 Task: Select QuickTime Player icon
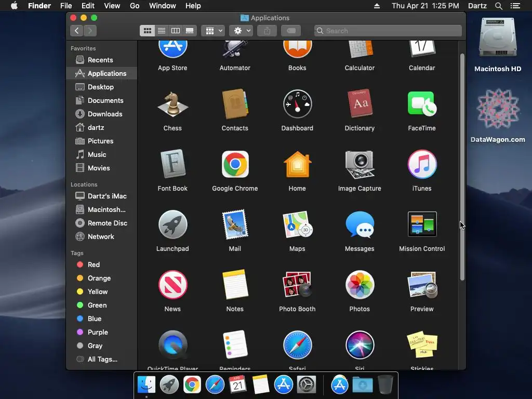[172, 345]
